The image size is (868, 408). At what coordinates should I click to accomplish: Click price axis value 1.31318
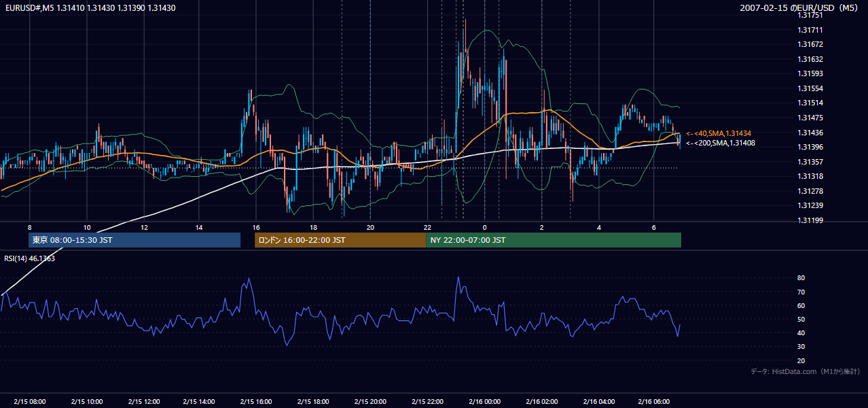click(x=810, y=176)
